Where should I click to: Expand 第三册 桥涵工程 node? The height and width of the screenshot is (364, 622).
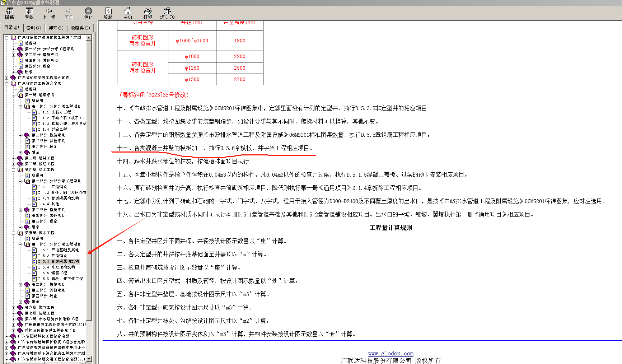(14, 164)
